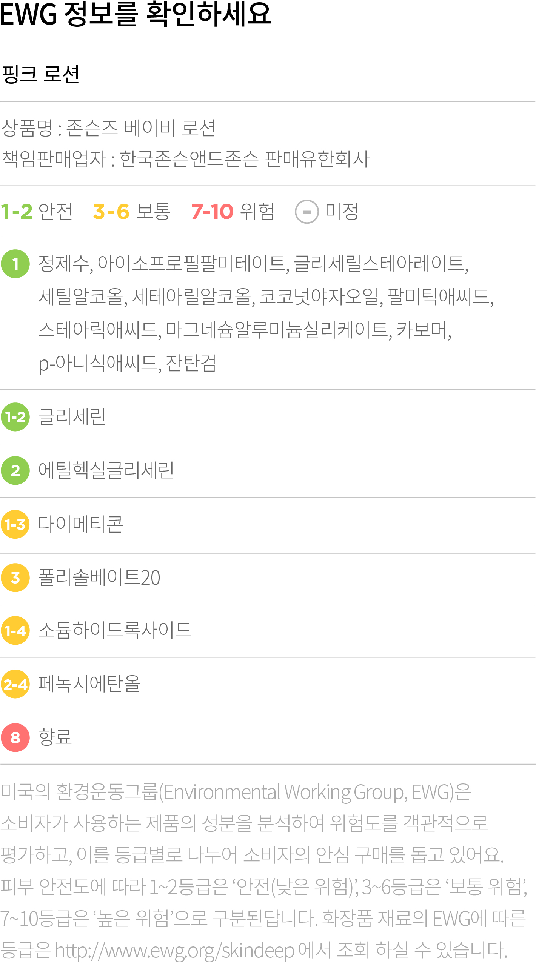Click the 책임판매업자 company name line
The image size is (536, 980).
click(185, 159)
